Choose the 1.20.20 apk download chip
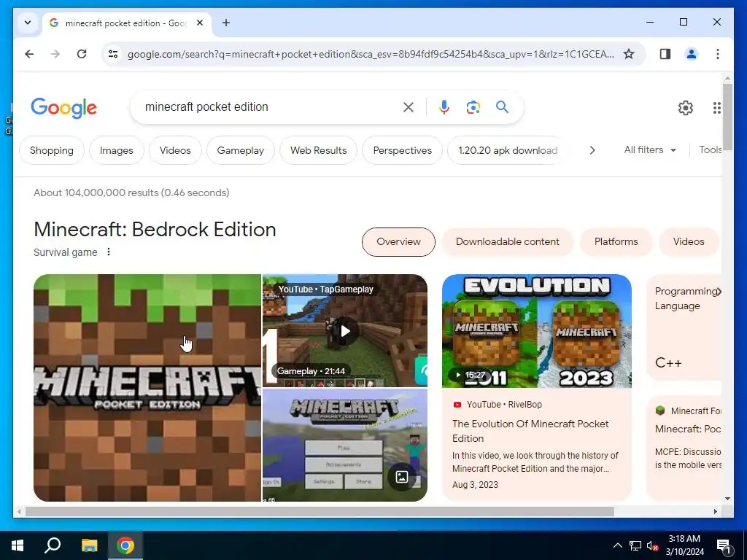747x560 pixels. 508,150
